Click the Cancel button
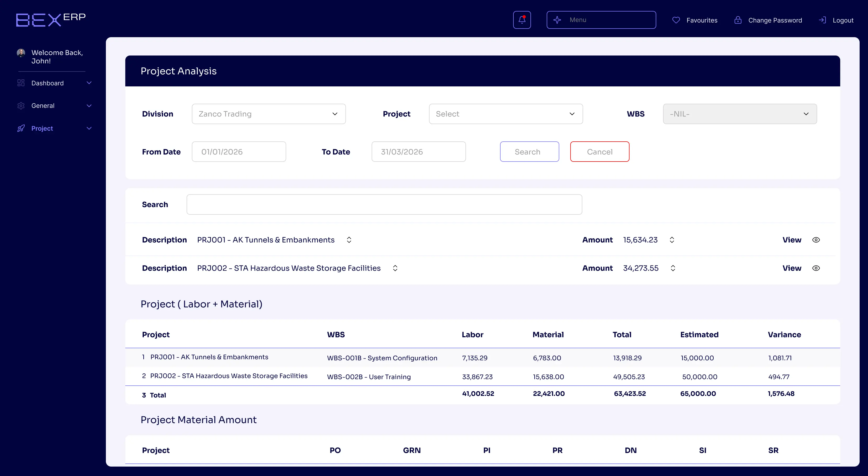Viewport: 868px width, 476px height. [x=599, y=152]
